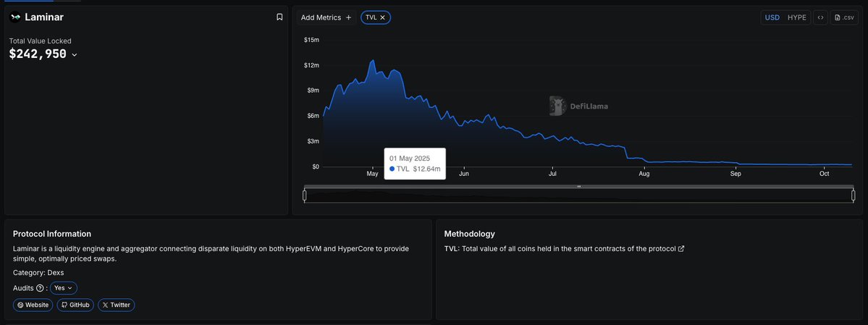Screen dimensions: 868x325
Task: Grab the right handle of range slider
Action: point(853,195)
